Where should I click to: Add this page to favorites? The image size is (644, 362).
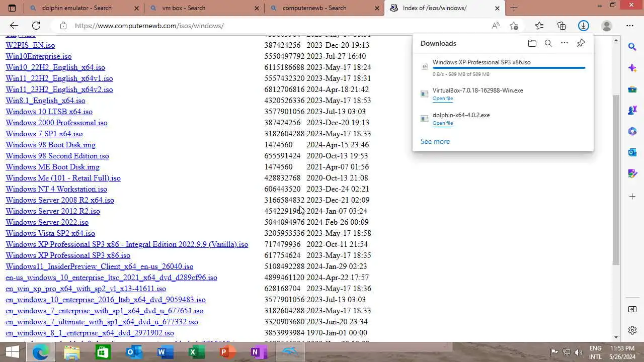coord(514,26)
